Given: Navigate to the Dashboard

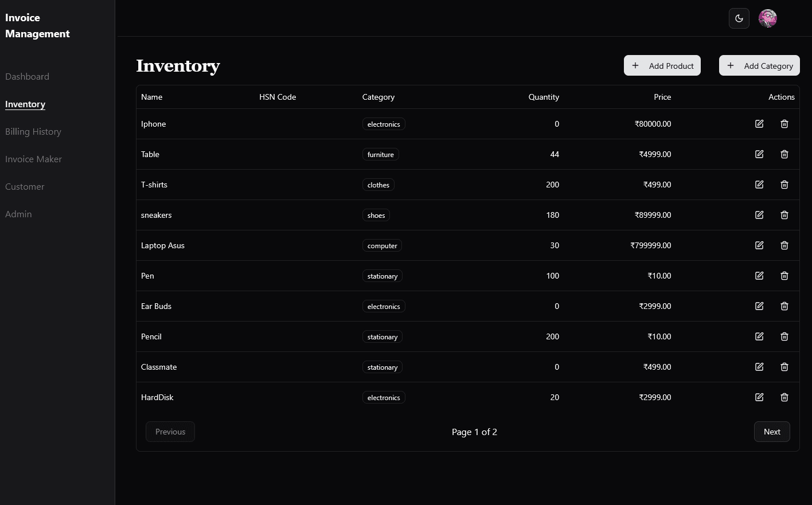Looking at the screenshot, I should pos(27,76).
